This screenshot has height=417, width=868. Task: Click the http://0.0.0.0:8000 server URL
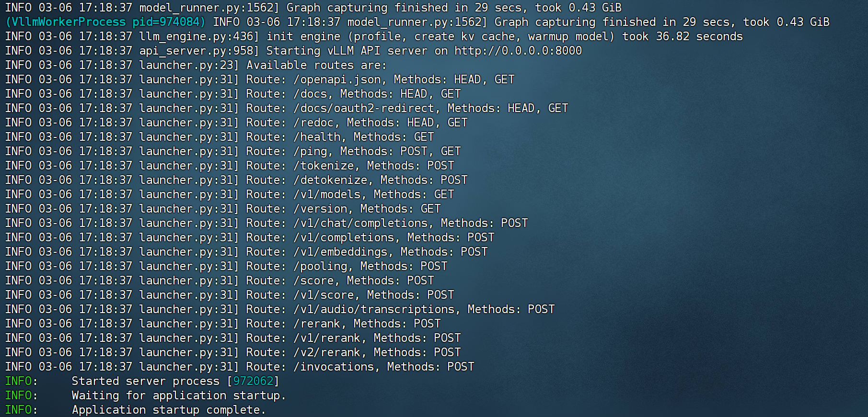(518, 51)
